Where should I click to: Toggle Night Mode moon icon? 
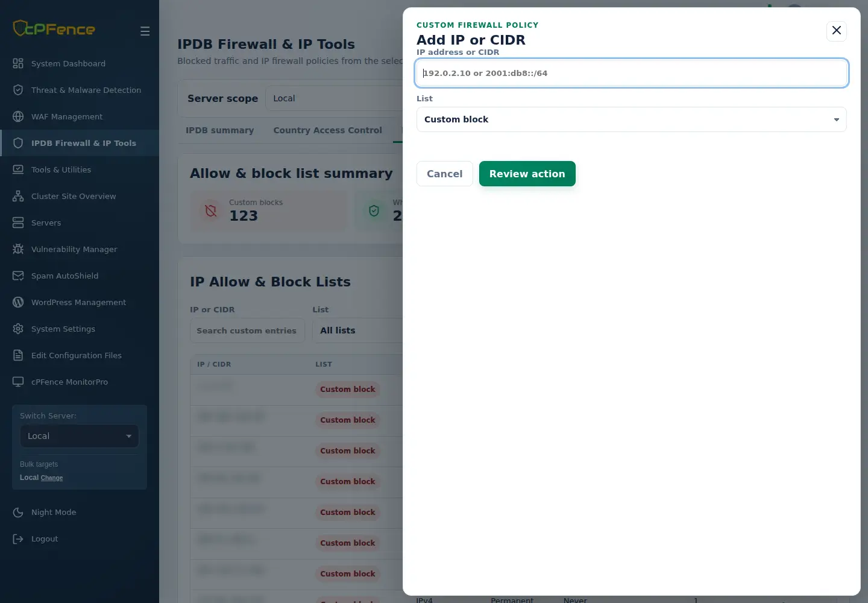point(18,512)
